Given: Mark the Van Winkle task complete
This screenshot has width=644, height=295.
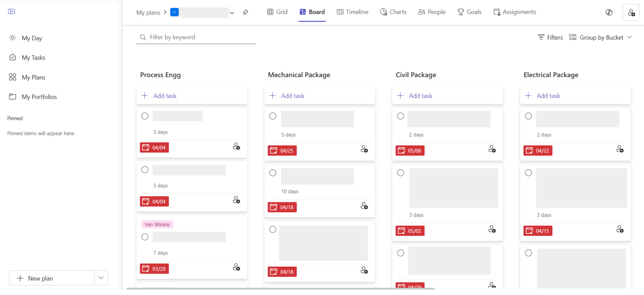Looking at the screenshot, I should pyautogui.click(x=145, y=237).
